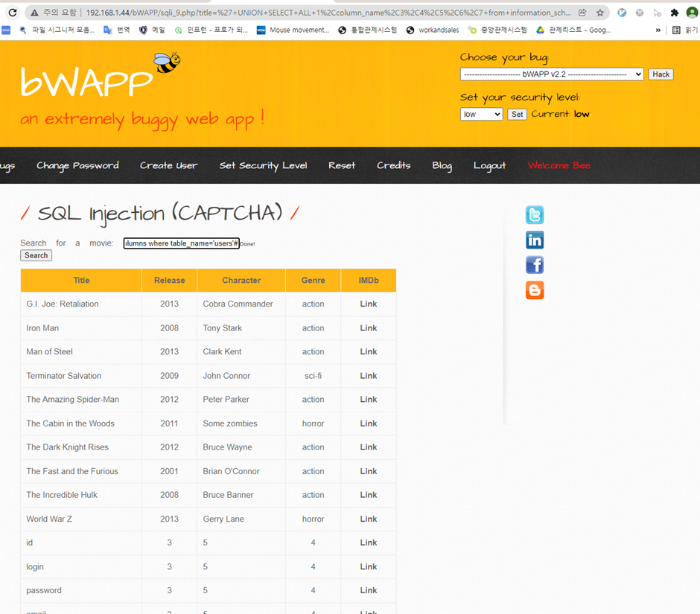The image size is (700, 614).
Task: Open the Mouse movement bookmark
Action: click(x=293, y=30)
